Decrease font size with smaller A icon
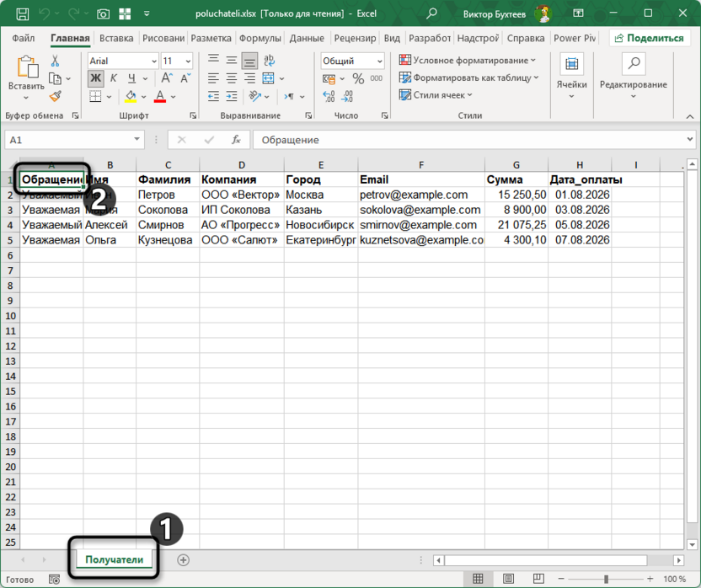Screen dimensions: 701x588 pos(185,78)
